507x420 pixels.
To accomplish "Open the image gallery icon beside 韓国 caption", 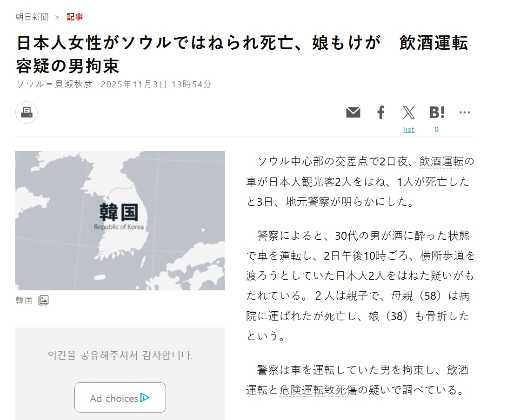I will tap(43, 300).
